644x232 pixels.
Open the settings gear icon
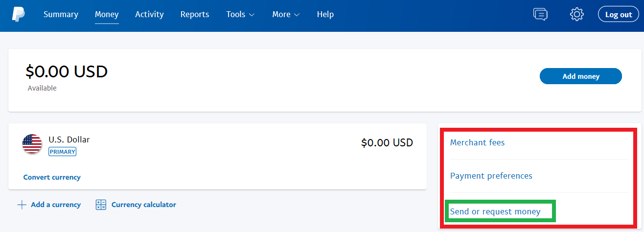(x=577, y=14)
